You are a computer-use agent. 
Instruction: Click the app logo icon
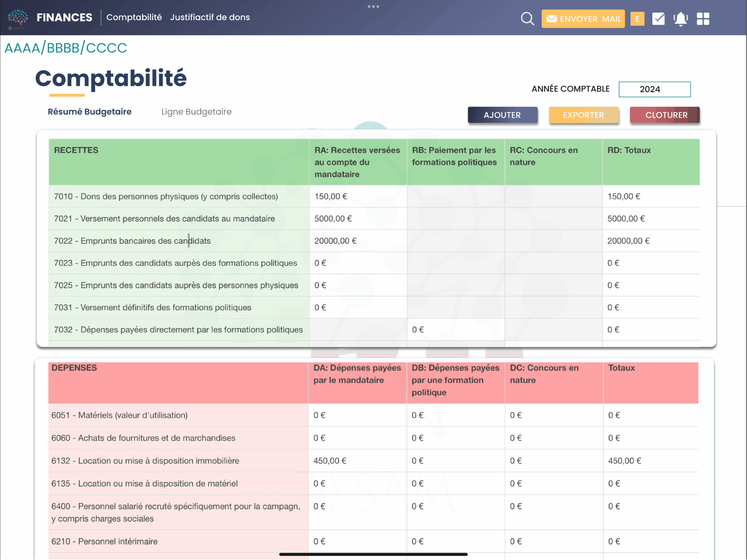pyautogui.click(x=18, y=19)
